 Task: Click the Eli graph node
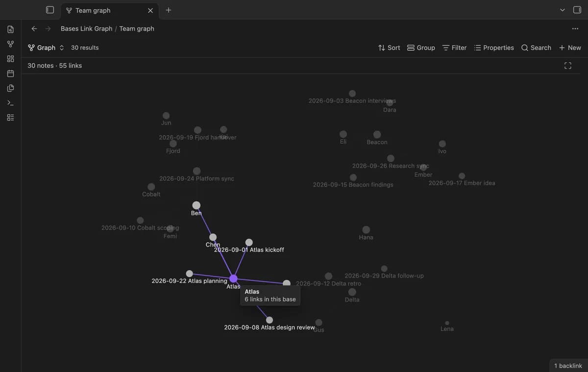coord(343,134)
